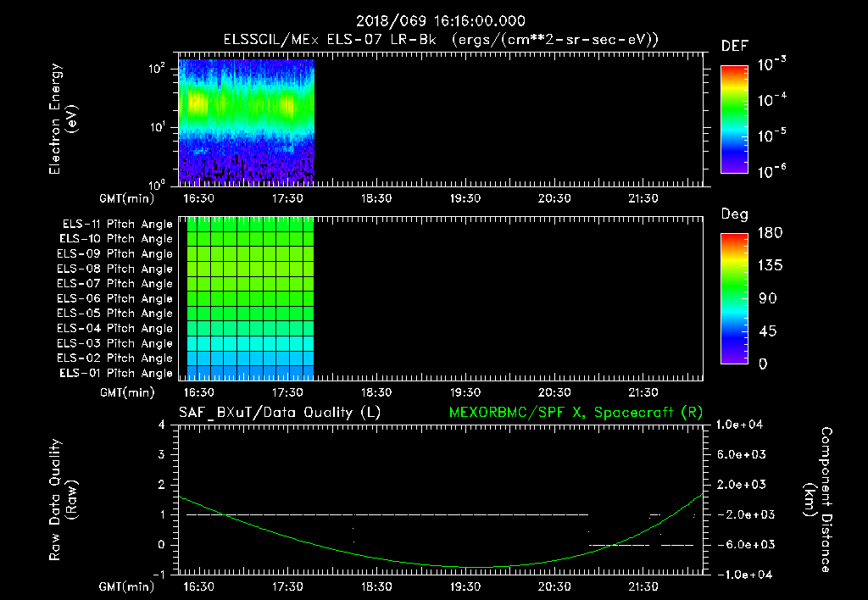Screen dimensions: 868x600
Task: Click 21:30 tick label under pitch angle panel
Action: (x=643, y=392)
